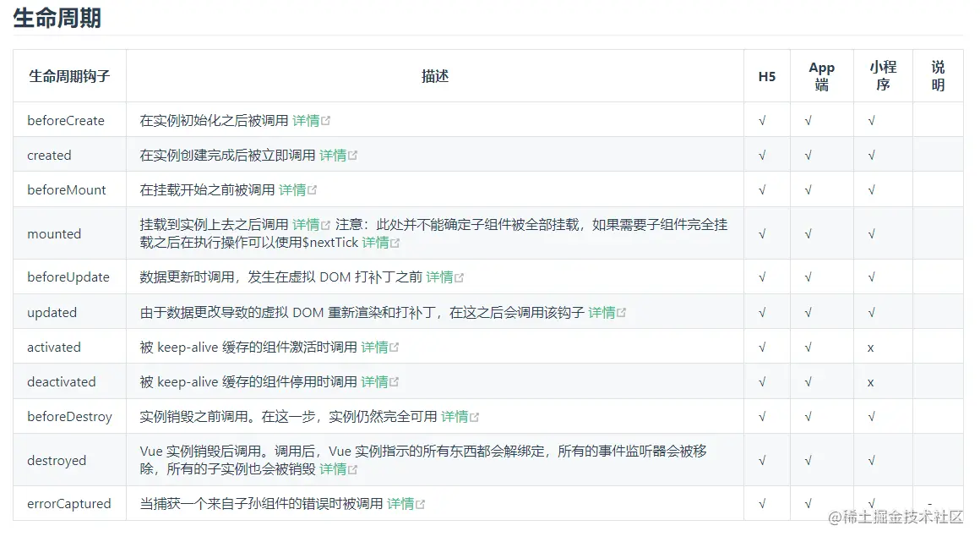This screenshot has height=542, width=980.
Task: Click the H5 check mark in the activated row
Action: pos(762,348)
